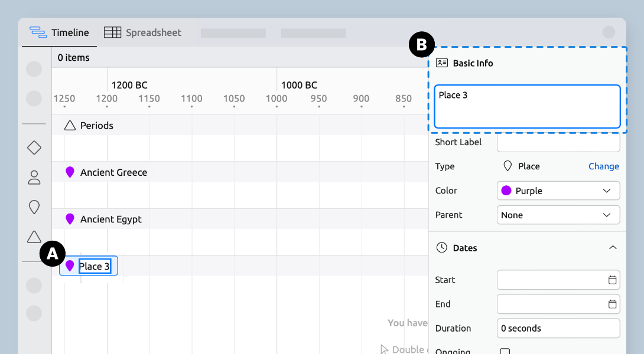Click the 1100 tick on time ruler
This screenshot has width=644, height=354.
coord(191,99)
